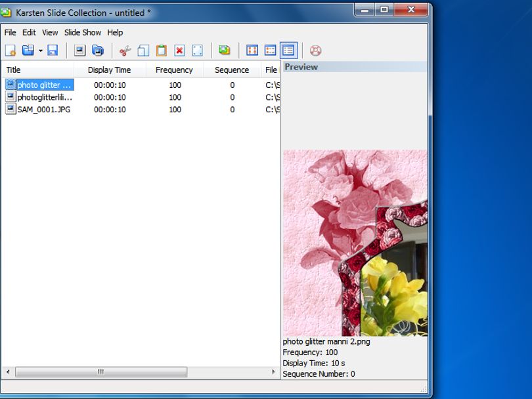This screenshot has height=399, width=532.
Task: Paste from the clipboard icon
Action: pyautogui.click(x=162, y=51)
